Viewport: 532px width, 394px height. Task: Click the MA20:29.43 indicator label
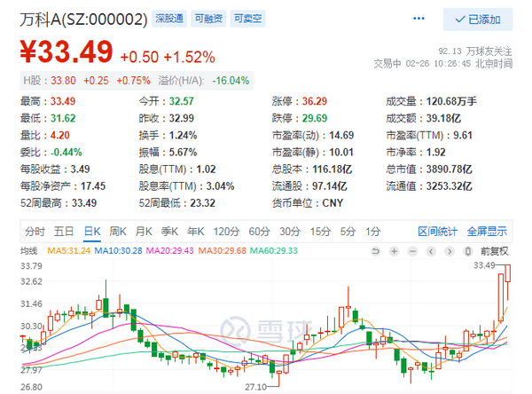(169, 251)
